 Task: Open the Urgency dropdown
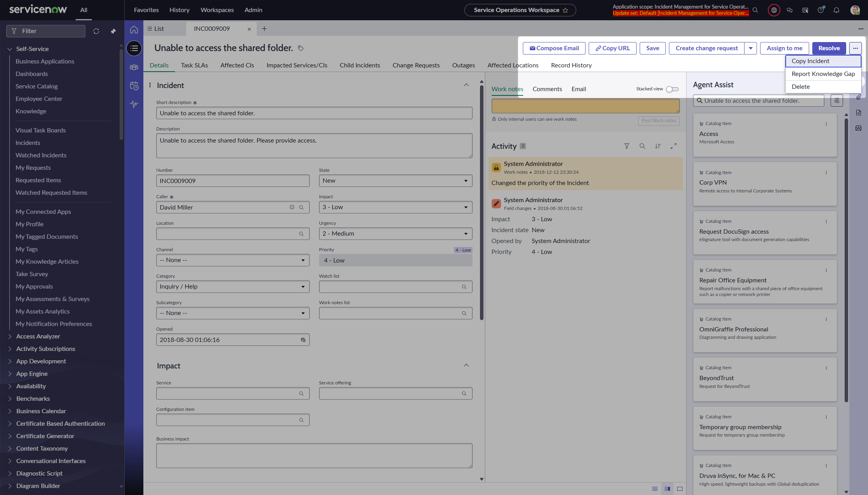[x=395, y=234]
